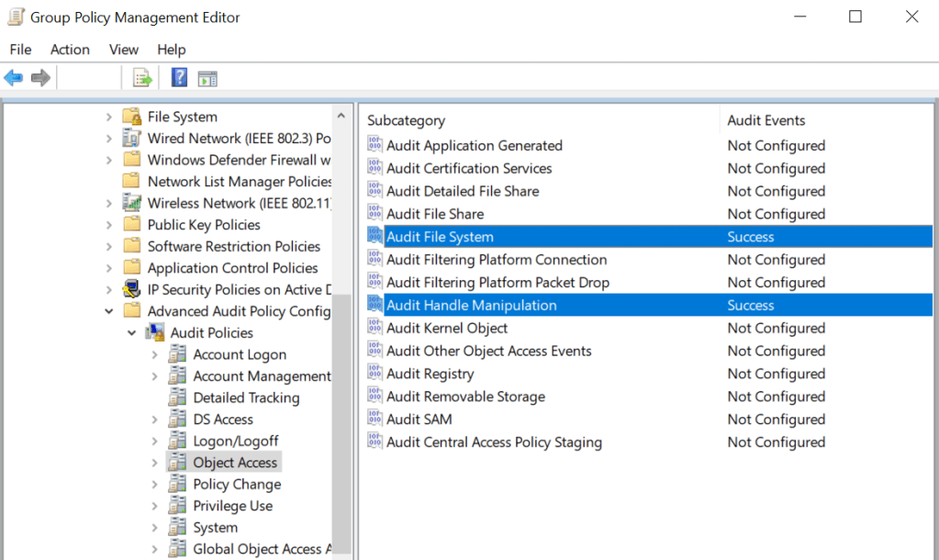Select the Privilege Use tree item
The image size is (939, 560).
[232, 506]
